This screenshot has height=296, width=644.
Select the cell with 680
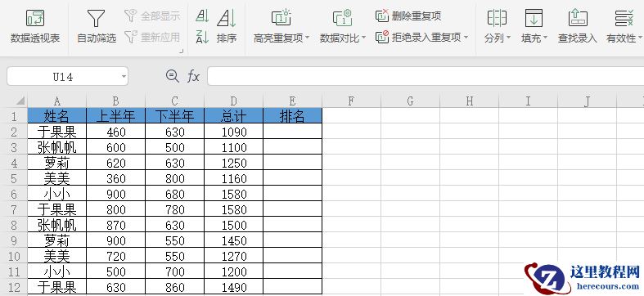pos(174,194)
